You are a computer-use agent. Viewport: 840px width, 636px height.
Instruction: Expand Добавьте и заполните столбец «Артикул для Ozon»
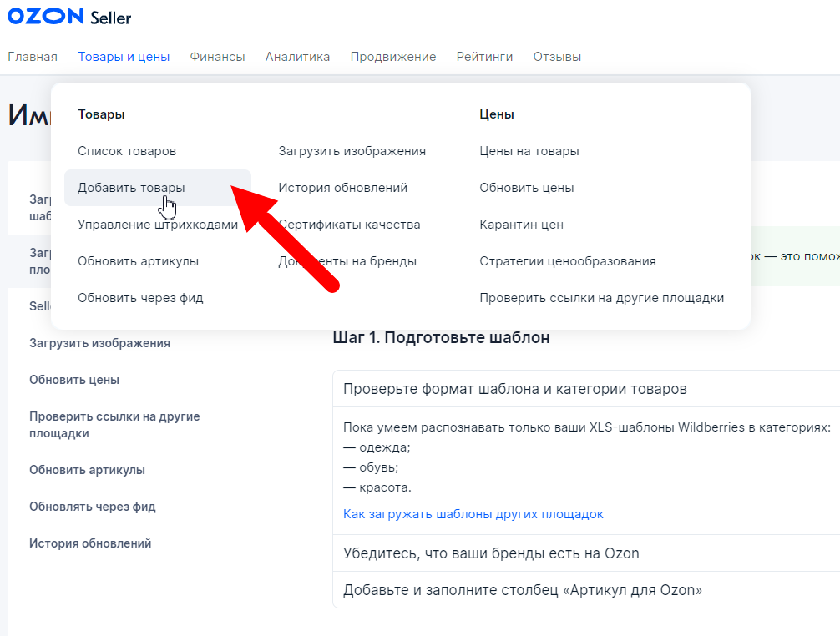coord(587,590)
